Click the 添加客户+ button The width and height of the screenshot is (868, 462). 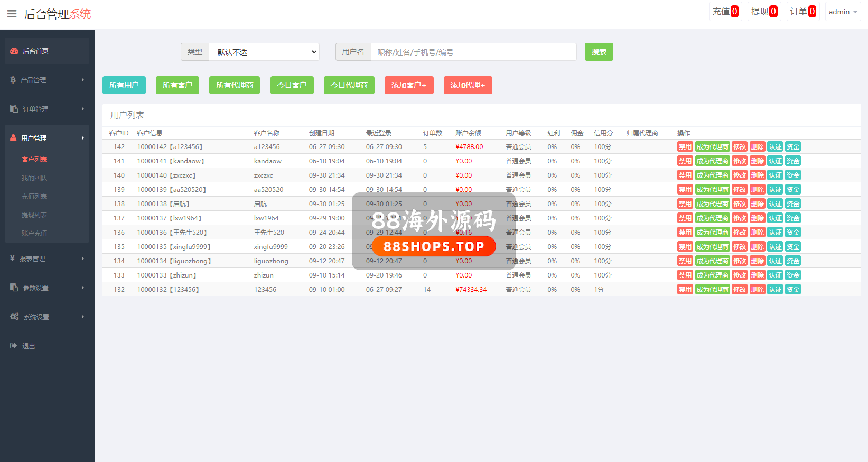408,85
